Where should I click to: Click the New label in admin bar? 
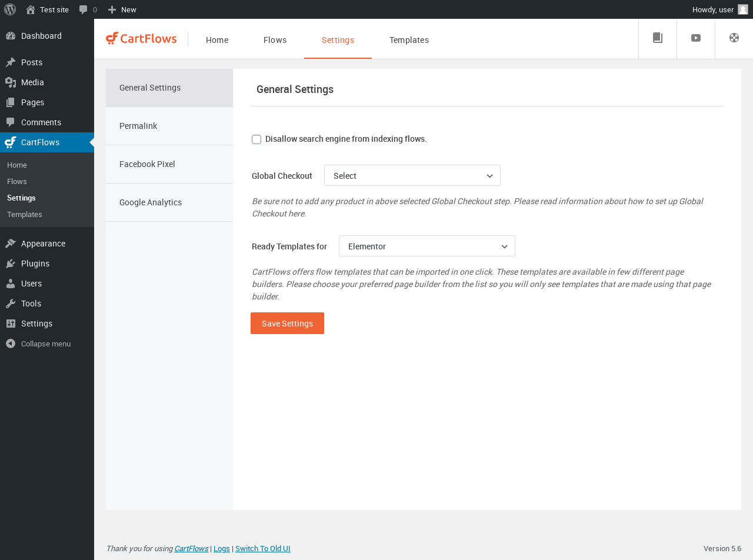[129, 9]
